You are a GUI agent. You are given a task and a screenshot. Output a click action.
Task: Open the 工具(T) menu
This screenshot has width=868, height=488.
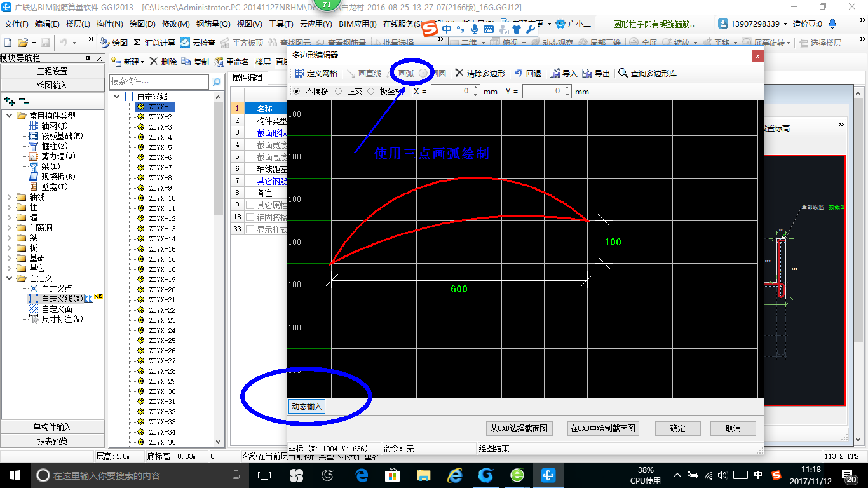click(x=281, y=24)
